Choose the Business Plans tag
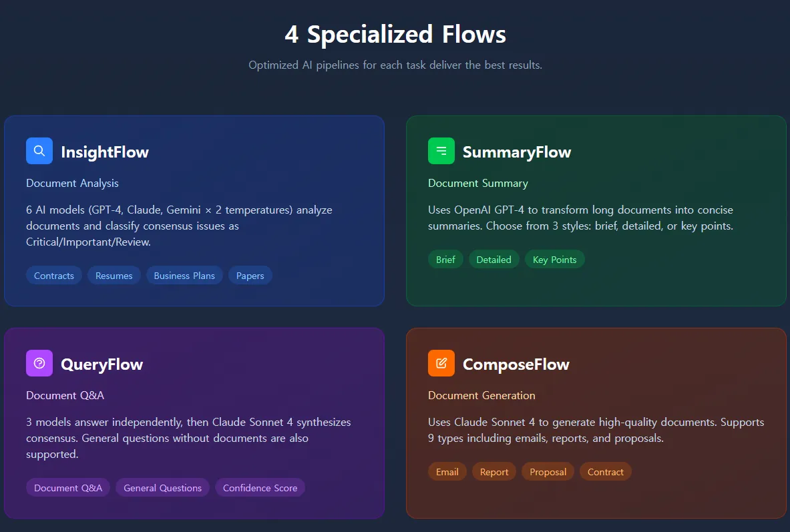The width and height of the screenshot is (790, 532). pos(184,276)
